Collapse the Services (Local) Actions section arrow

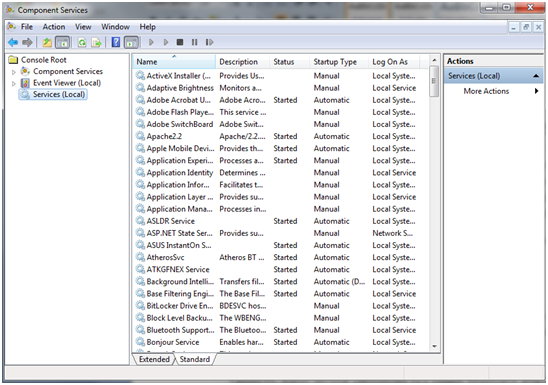pyautogui.click(x=536, y=76)
